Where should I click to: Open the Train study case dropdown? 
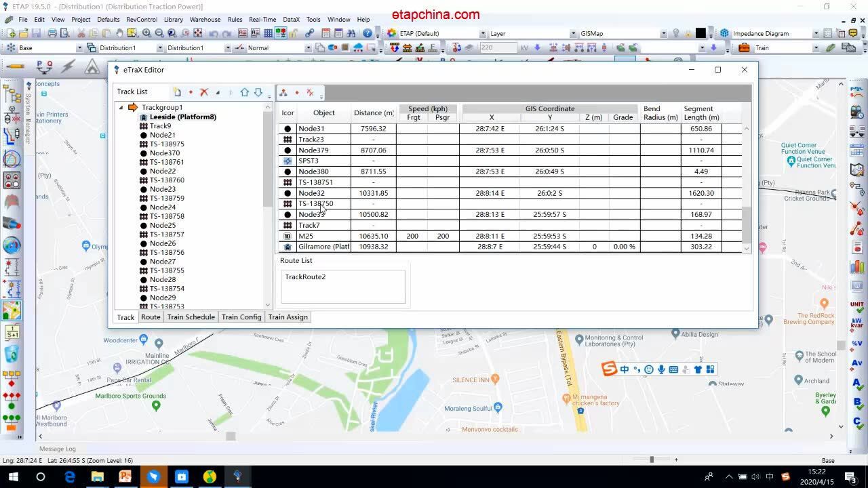(816, 47)
